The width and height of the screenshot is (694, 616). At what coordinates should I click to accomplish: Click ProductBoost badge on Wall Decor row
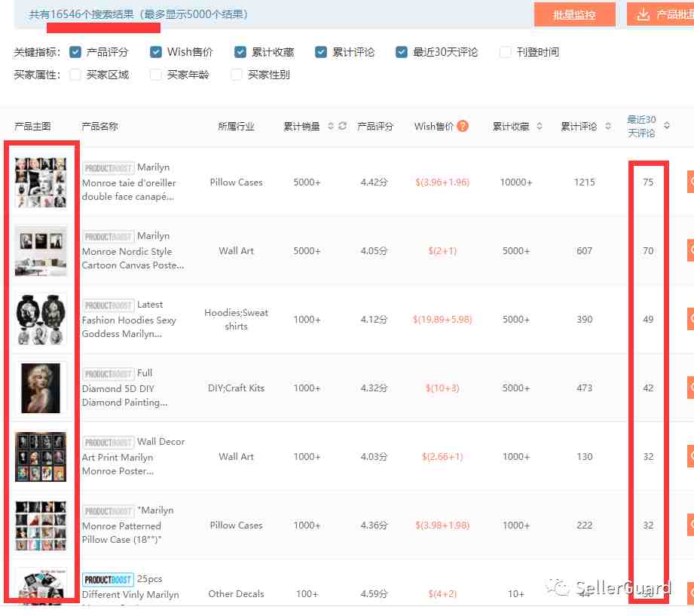(x=108, y=443)
